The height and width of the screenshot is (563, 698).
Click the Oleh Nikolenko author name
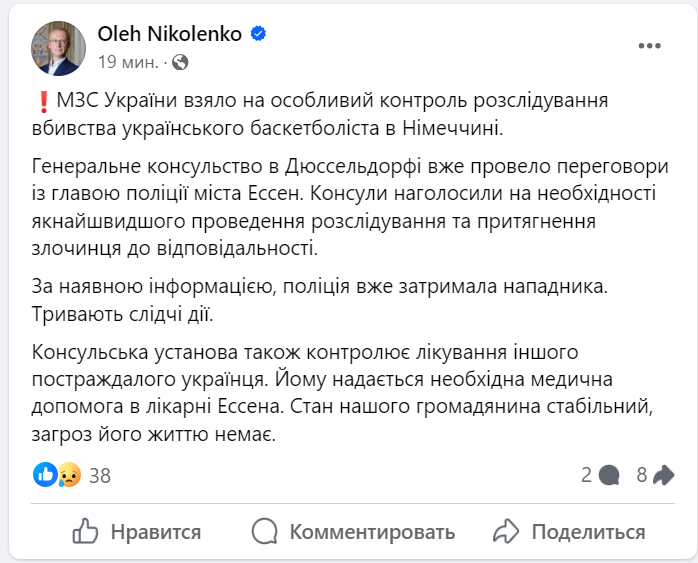click(170, 34)
